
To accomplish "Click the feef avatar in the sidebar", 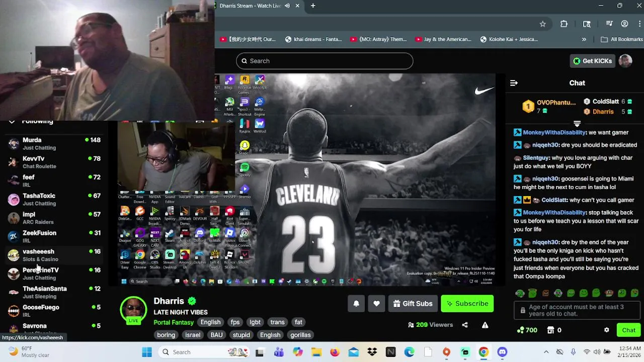I will (x=14, y=181).
